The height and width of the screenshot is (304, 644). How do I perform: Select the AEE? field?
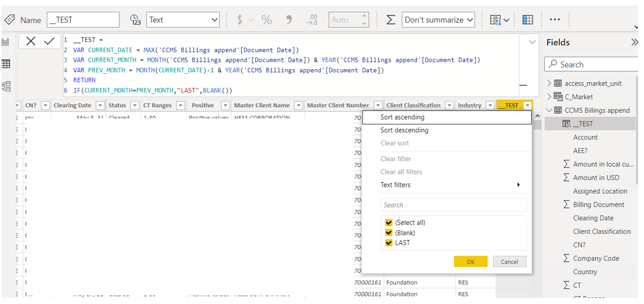click(580, 150)
